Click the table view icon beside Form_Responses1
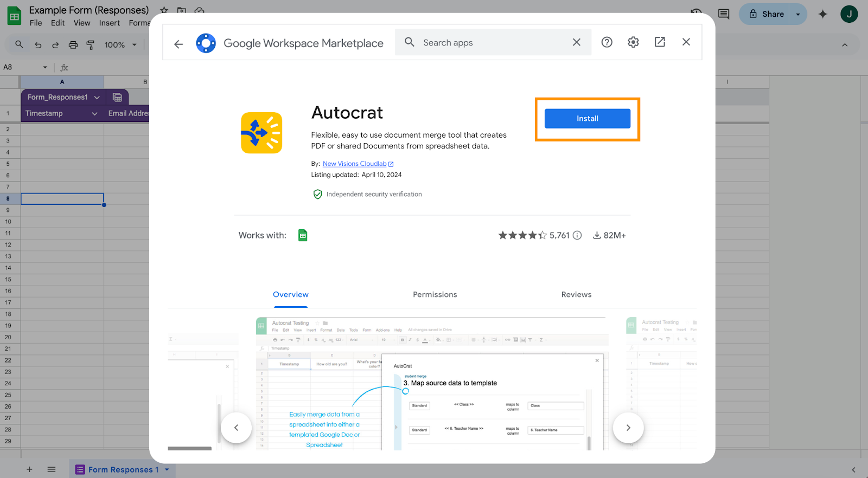This screenshot has height=478, width=868. point(117,98)
